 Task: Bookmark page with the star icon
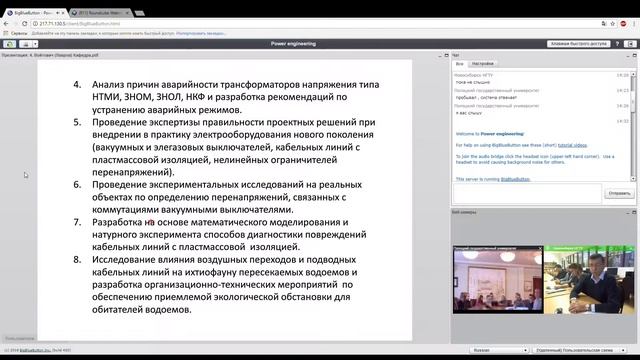point(613,24)
